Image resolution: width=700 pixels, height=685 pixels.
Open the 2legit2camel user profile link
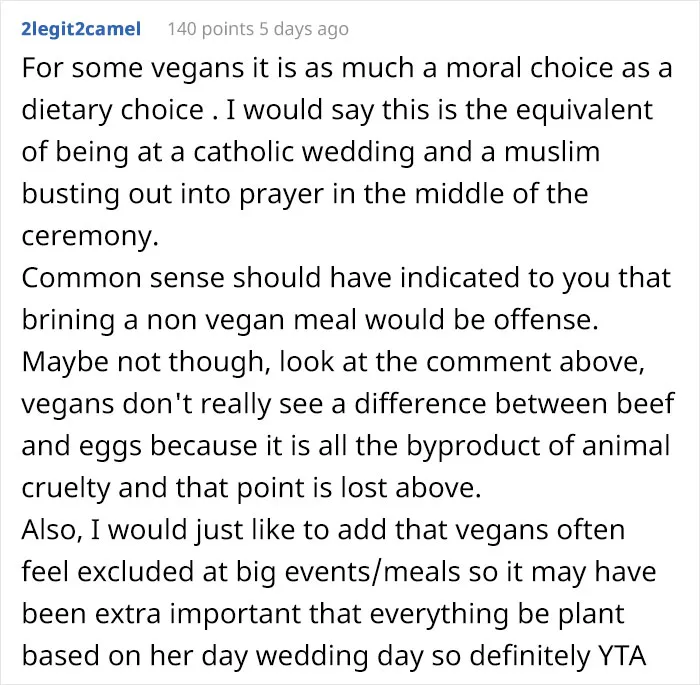click(x=81, y=29)
